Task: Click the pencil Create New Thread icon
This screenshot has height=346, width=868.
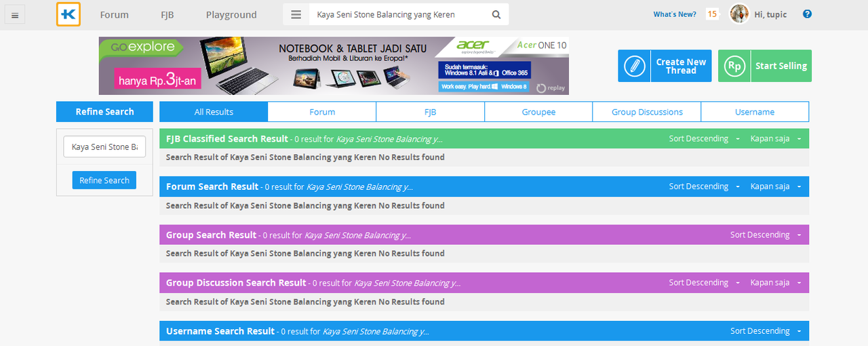Action: tap(634, 66)
